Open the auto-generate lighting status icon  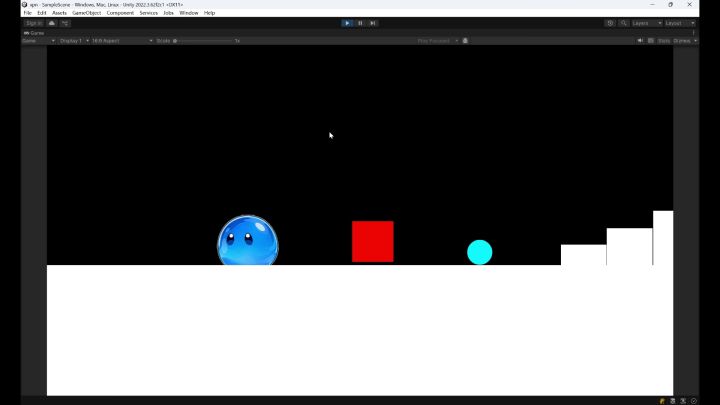point(683,401)
